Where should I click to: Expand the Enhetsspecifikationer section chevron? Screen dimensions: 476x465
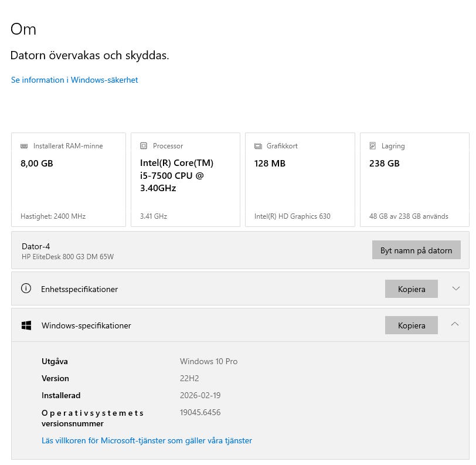(455, 288)
